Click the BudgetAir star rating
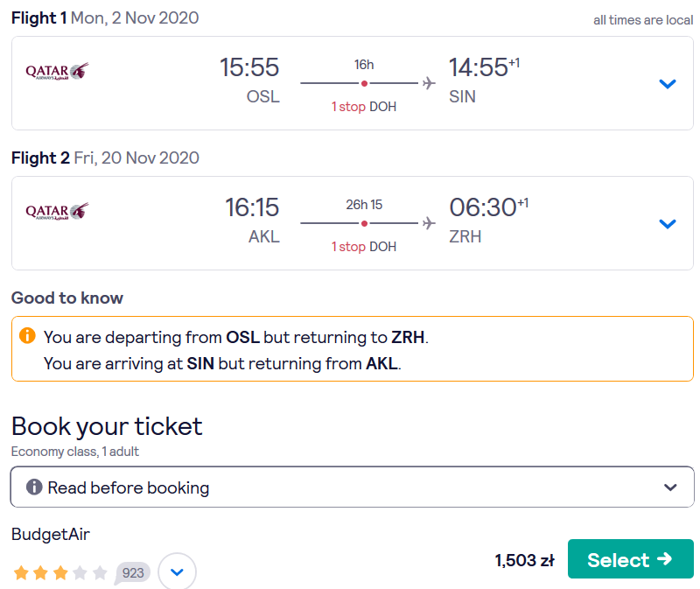Image resolution: width=700 pixels, height=589 pixels. click(x=60, y=572)
